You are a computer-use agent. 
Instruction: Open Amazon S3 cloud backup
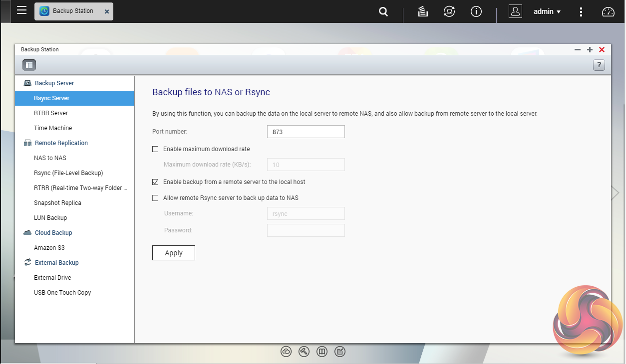(x=49, y=248)
